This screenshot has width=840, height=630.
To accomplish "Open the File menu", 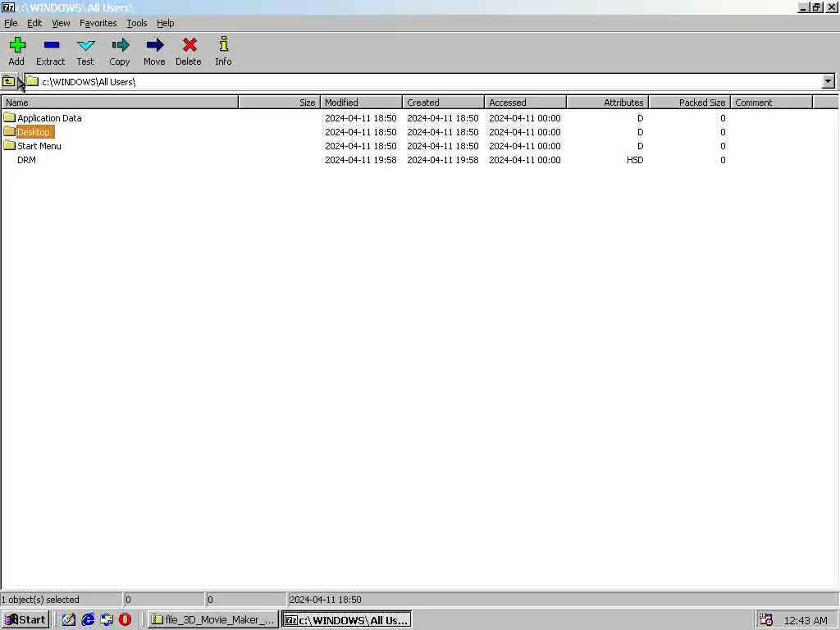I will pyautogui.click(x=11, y=23).
